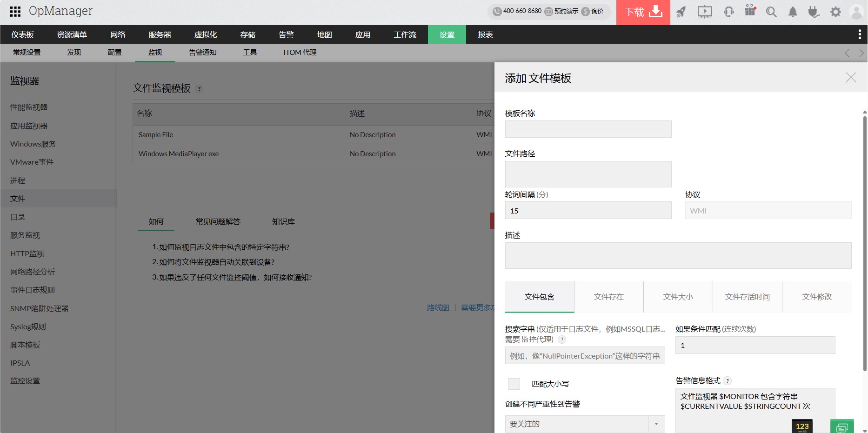Click help icon beside 告警信息格式

click(728, 380)
